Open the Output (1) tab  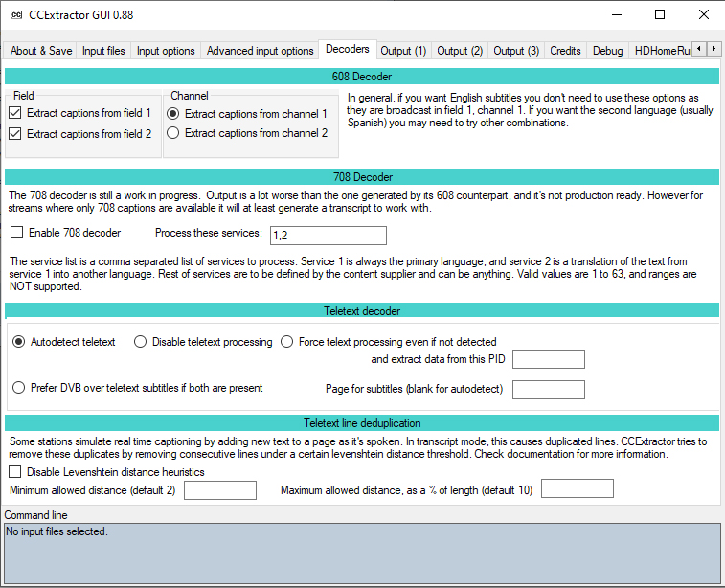pos(403,51)
